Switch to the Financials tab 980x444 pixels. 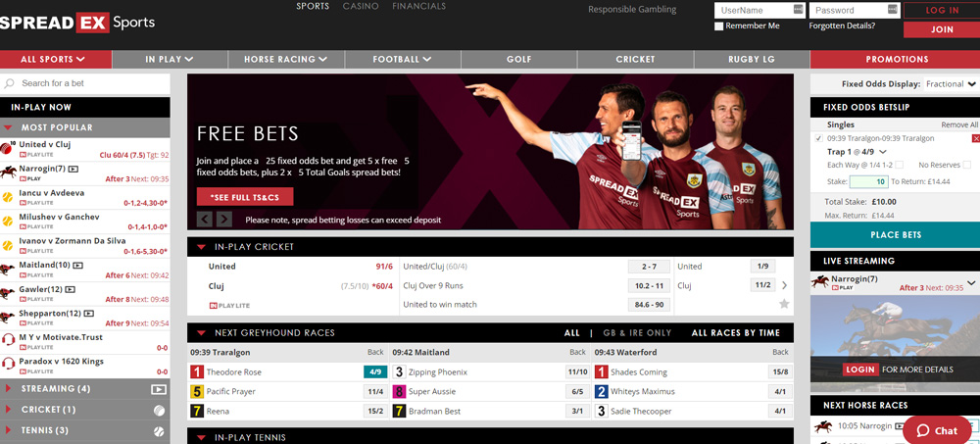tap(418, 6)
